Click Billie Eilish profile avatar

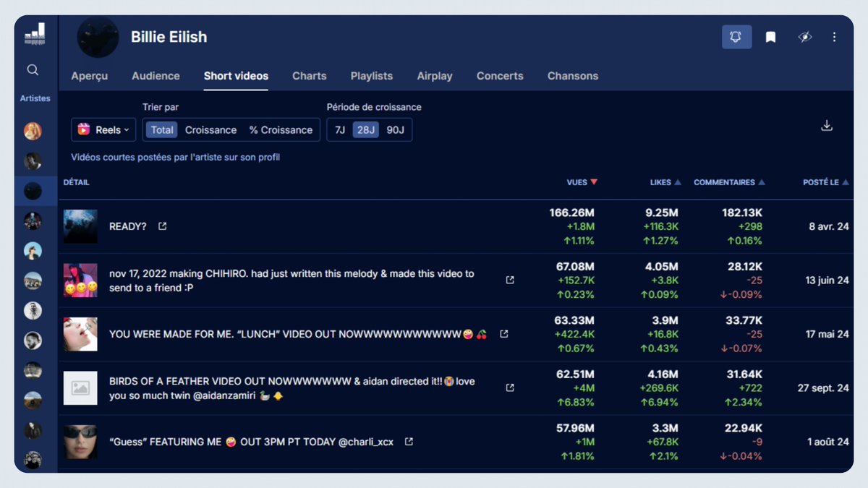pos(98,37)
